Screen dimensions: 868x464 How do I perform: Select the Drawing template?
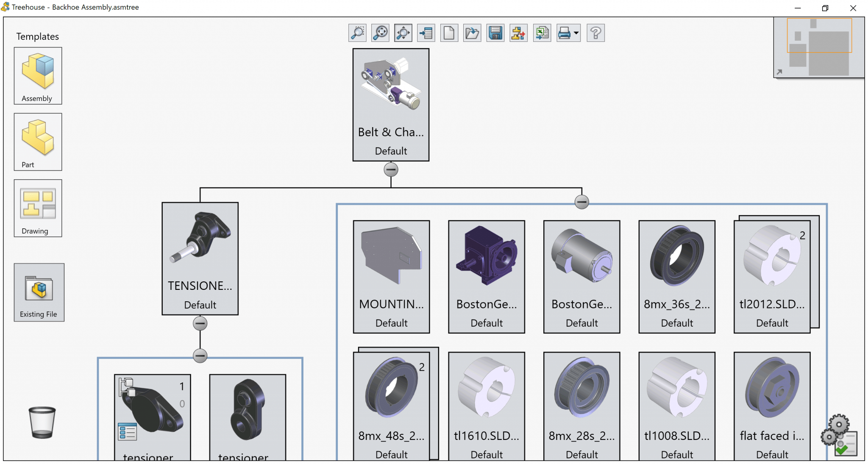38,208
